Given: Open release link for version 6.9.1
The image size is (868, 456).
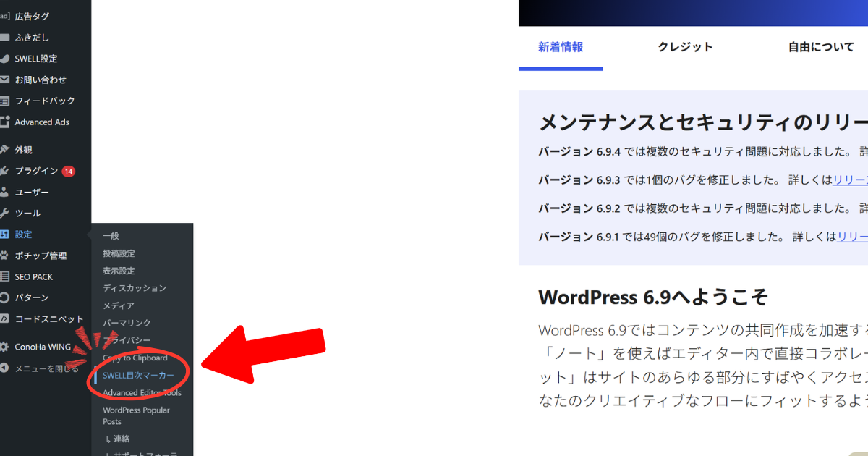Looking at the screenshot, I should pos(852,237).
